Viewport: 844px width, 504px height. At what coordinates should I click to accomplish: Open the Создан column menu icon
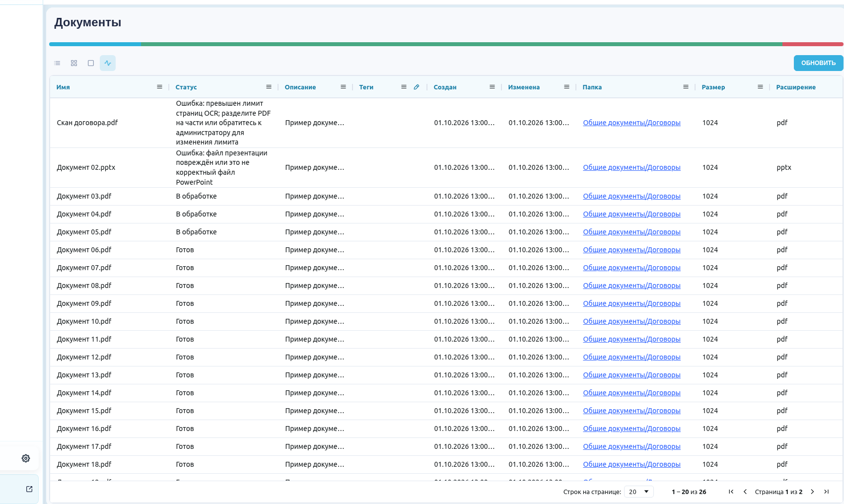click(492, 87)
